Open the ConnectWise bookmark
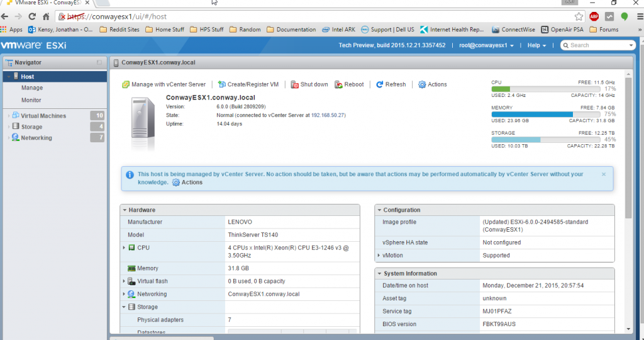The image size is (644, 340). (x=513, y=30)
